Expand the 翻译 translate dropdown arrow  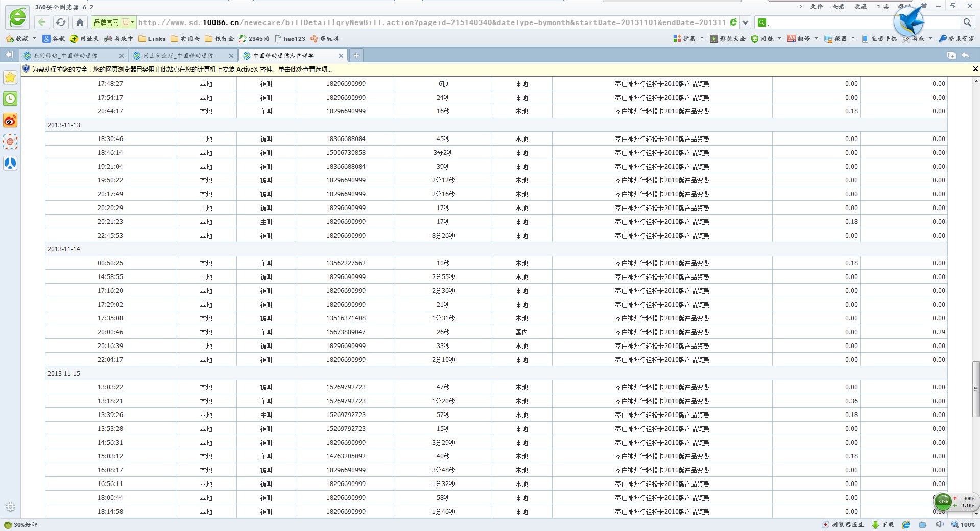(x=816, y=38)
